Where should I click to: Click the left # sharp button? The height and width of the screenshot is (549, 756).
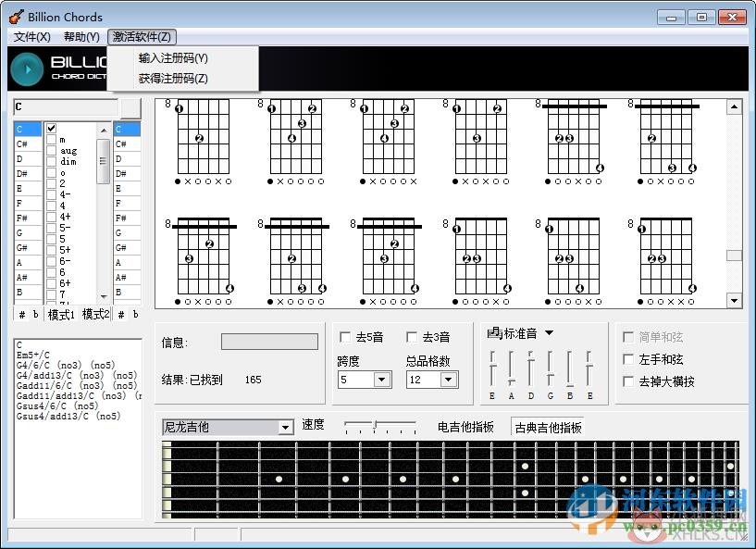21,315
